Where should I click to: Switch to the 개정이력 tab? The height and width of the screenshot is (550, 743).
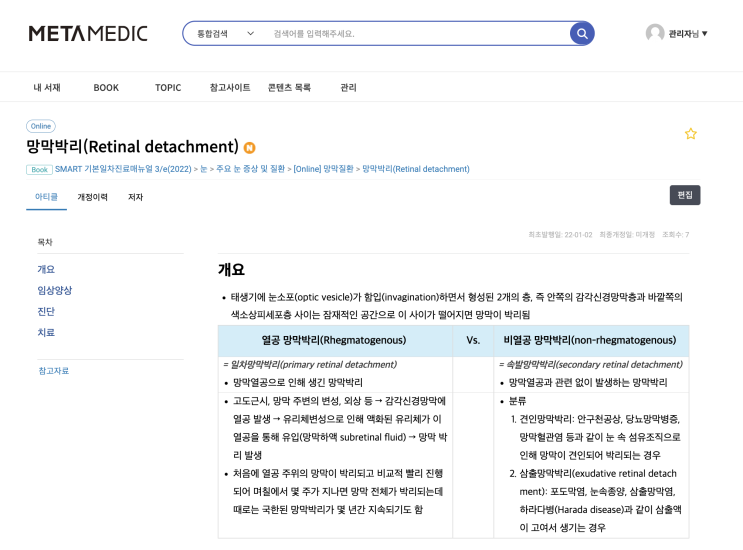pos(92,197)
